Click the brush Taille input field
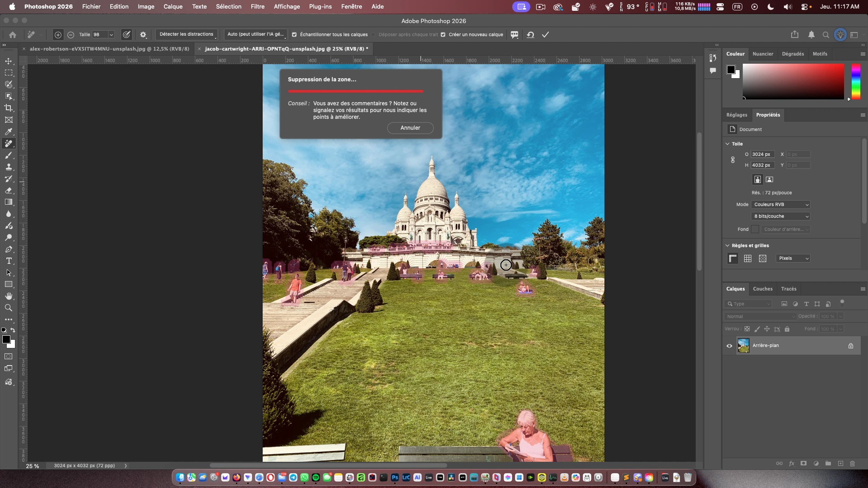The width and height of the screenshot is (868, 488). coord(99,35)
